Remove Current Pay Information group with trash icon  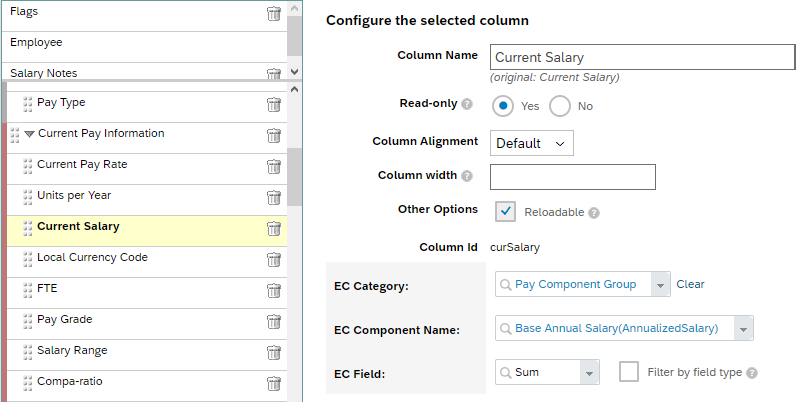pyautogui.click(x=274, y=136)
